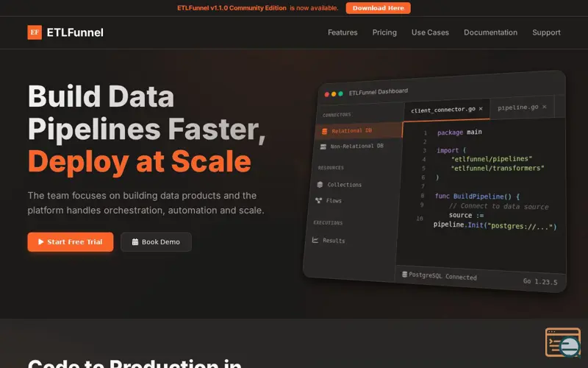Open Use Cases in navigation
This screenshot has width=588, height=368.
[x=430, y=32]
